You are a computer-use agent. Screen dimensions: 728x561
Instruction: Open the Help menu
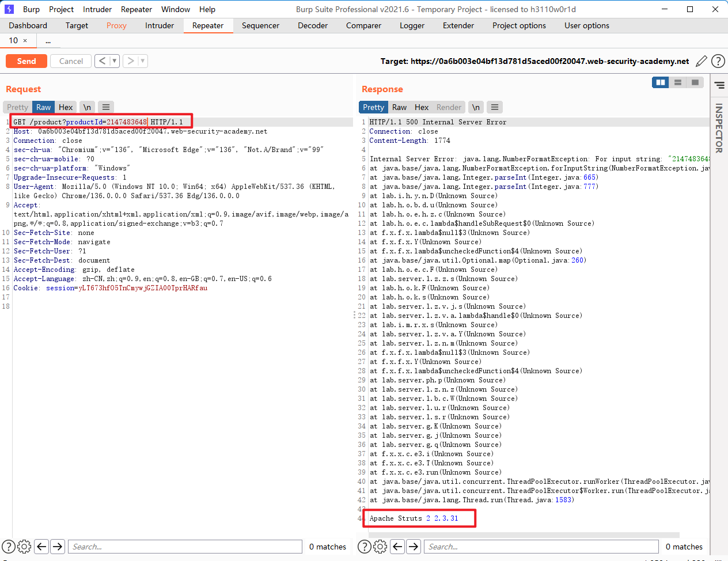207,9
